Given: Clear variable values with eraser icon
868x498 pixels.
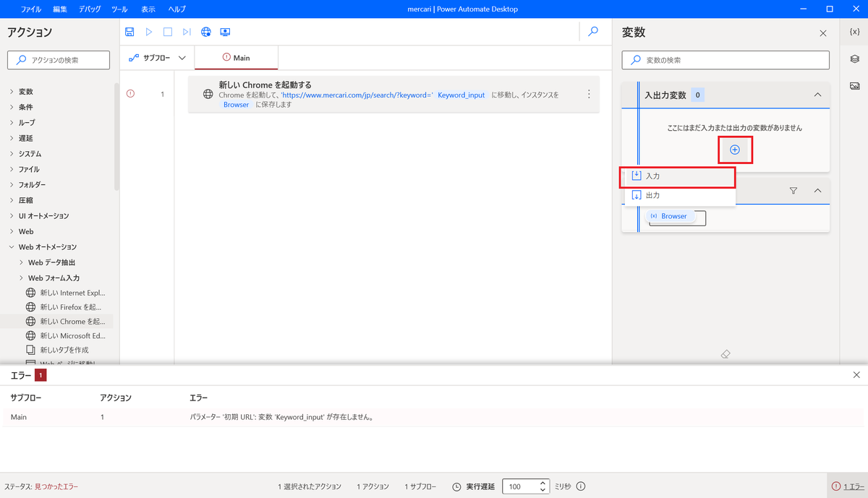Looking at the screenshot, I should (726, 354).
